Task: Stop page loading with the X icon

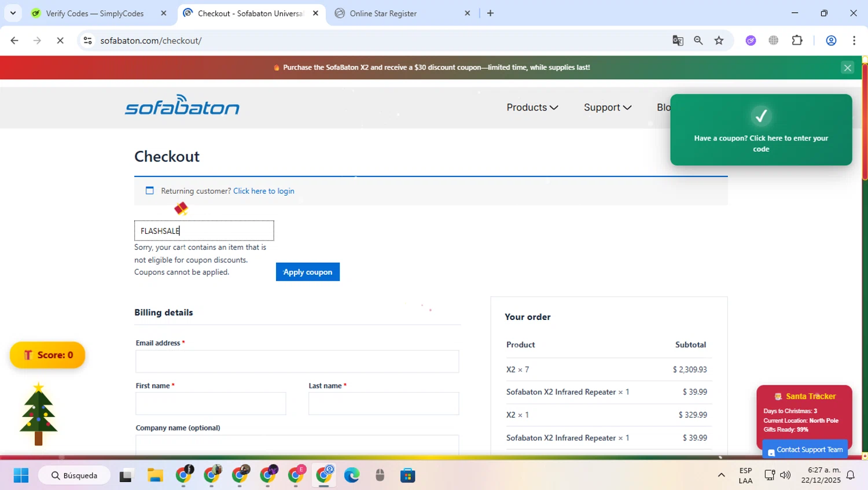Action: click(60, 40)
